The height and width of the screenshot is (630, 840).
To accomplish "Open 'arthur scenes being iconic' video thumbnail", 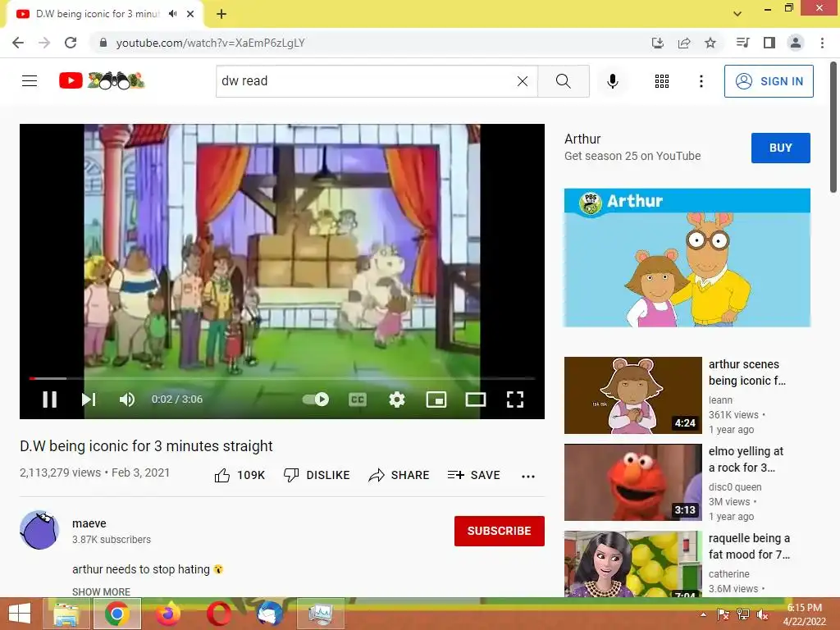I will pyautogui.click(x=632, y=395).
